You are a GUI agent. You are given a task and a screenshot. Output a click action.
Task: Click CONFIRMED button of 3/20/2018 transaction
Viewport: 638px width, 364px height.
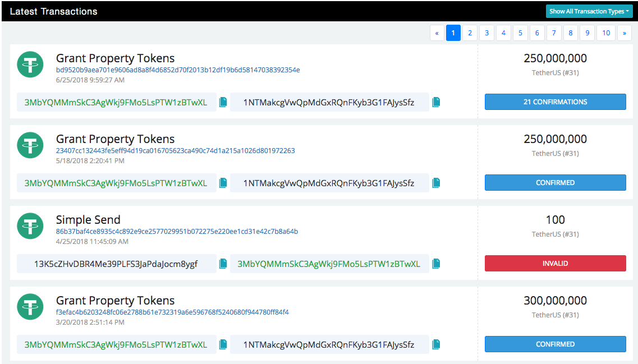tap(555, 344)
